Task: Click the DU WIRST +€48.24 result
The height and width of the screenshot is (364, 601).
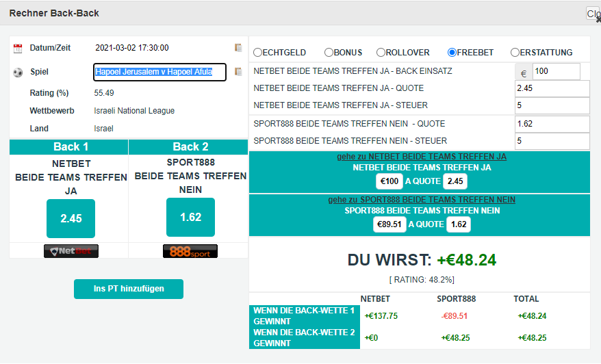Action: (x=422, y=260)
